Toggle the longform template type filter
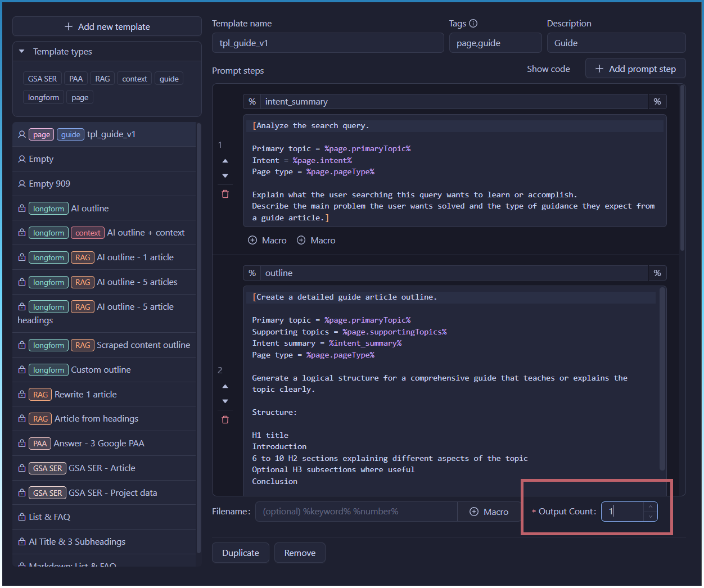 (43, 97)
